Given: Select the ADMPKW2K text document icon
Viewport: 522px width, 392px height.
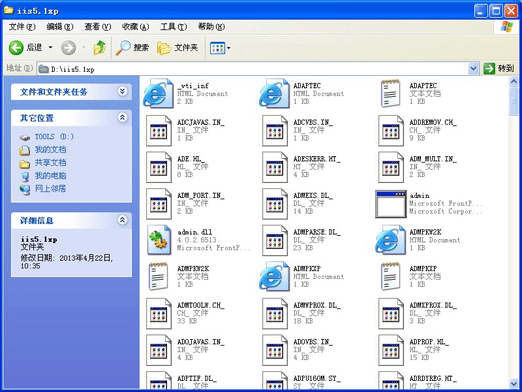Looking at the screenshot, I should pyautogui.click(x=159, y=276).
